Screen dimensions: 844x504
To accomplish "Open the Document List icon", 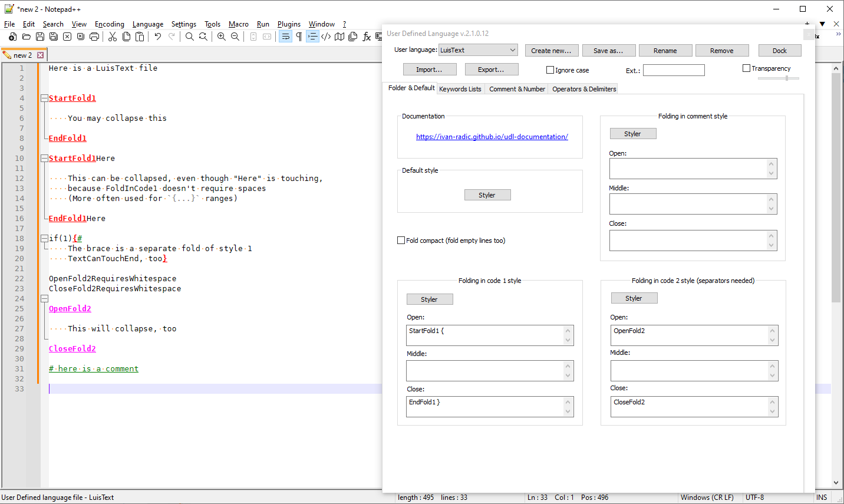I will pyautogui.click(x=353, y=37).
